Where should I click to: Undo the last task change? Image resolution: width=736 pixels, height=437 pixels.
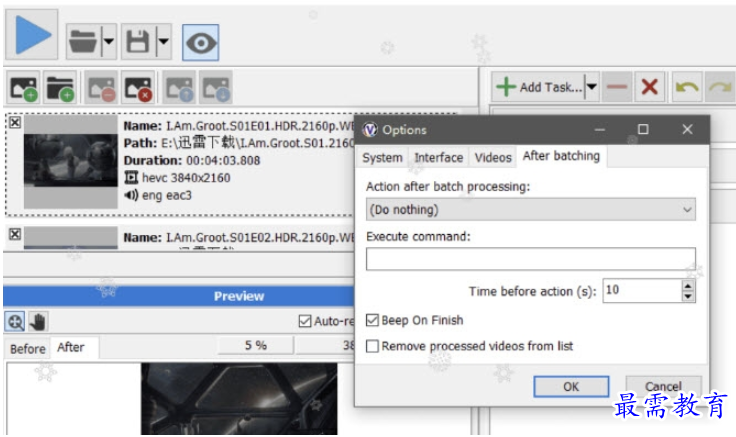click(x=687, y=87)
